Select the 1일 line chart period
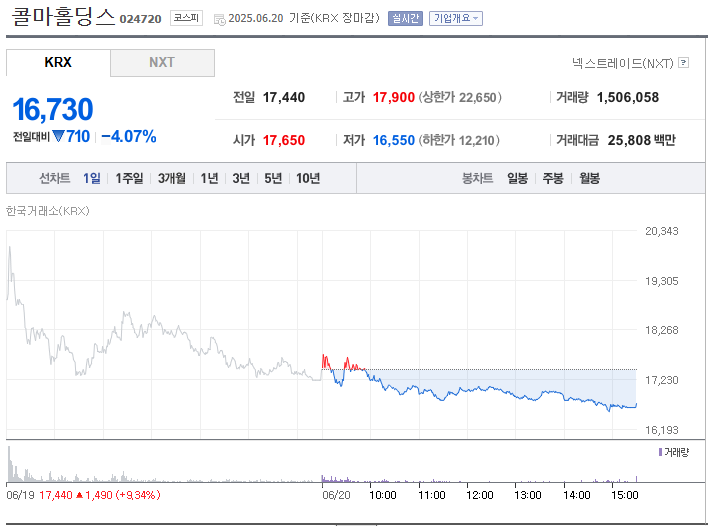The height and width of the screenshot is (526, 708). click(x=92, y=178)
